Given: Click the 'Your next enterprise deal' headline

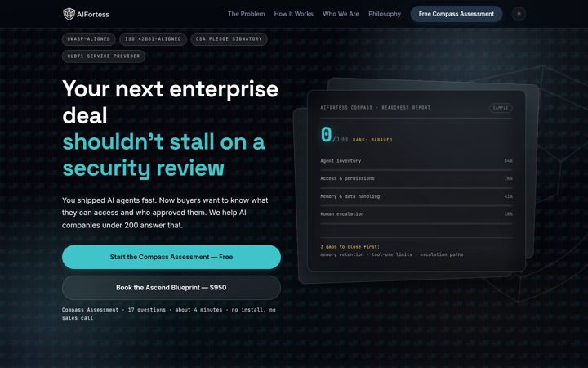Looking at the screenshot, I should (170, 101).
